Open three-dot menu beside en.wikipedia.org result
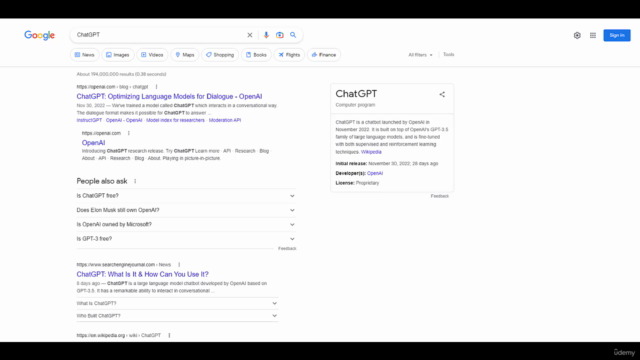This screenshot has height=360, width=640. pyautogui.click(x=169, y=335)
